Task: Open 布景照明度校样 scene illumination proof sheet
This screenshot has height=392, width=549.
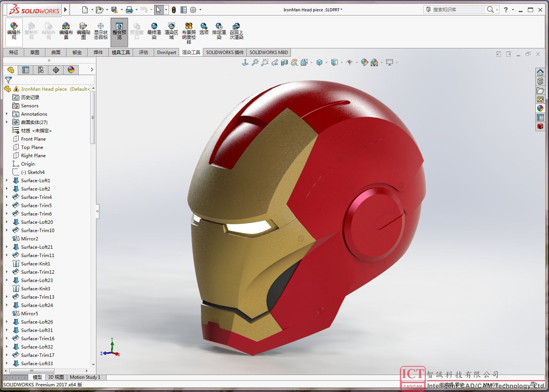Action: point(189,33)
